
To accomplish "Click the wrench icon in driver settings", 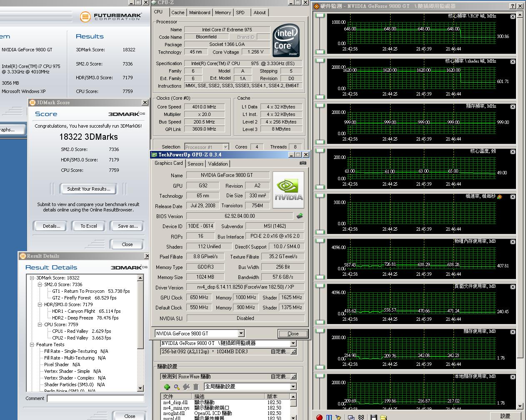I will coord(186,387).
